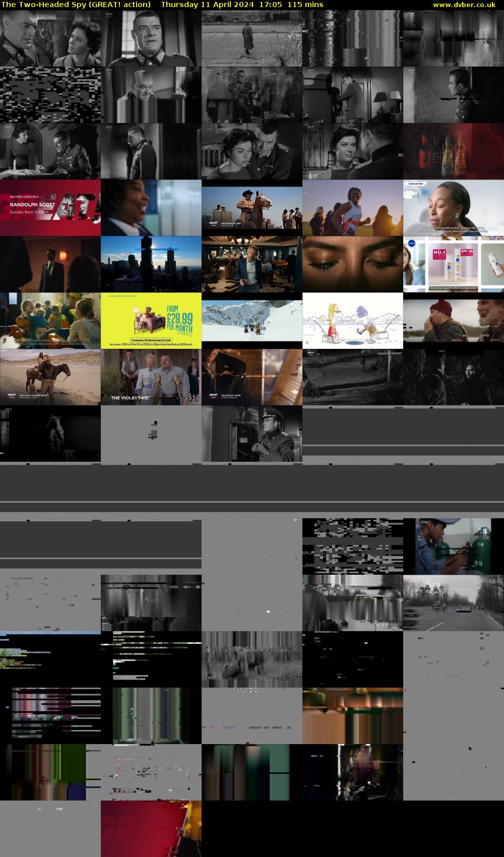Select 'The Seagal Week' promo thumbnail
This screenshot has width=504, height=857.
point(252,377)
